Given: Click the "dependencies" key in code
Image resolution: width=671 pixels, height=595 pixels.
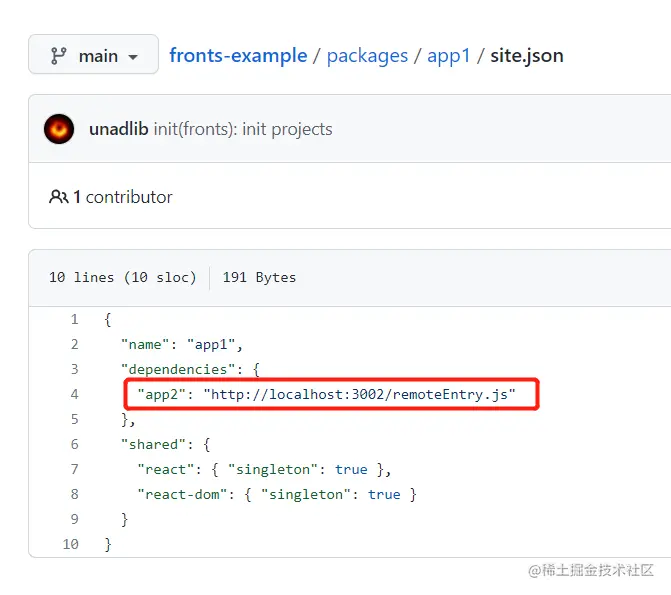Looking at the screenshot, I should pyautogui.click(x=178, y=369).
